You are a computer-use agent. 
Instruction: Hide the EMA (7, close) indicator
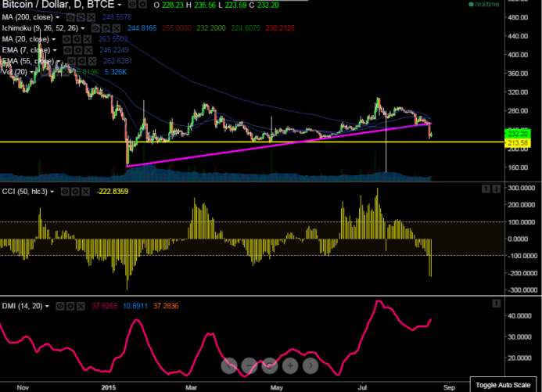click(x=68, y=50)
